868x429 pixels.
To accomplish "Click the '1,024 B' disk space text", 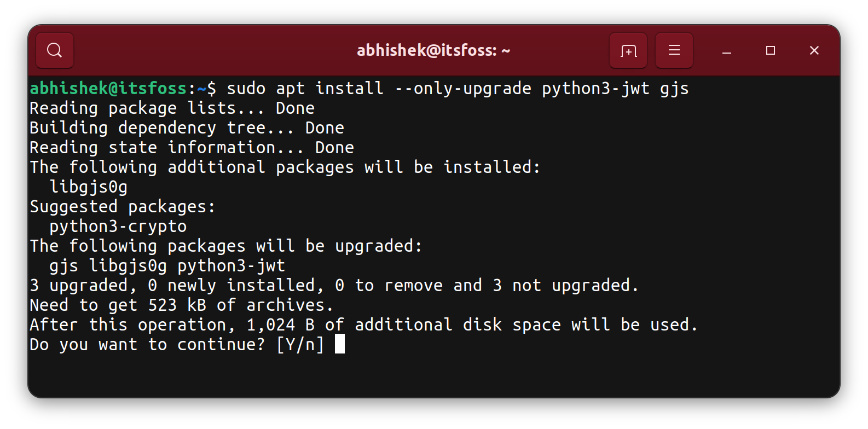I will click(281, 325).
